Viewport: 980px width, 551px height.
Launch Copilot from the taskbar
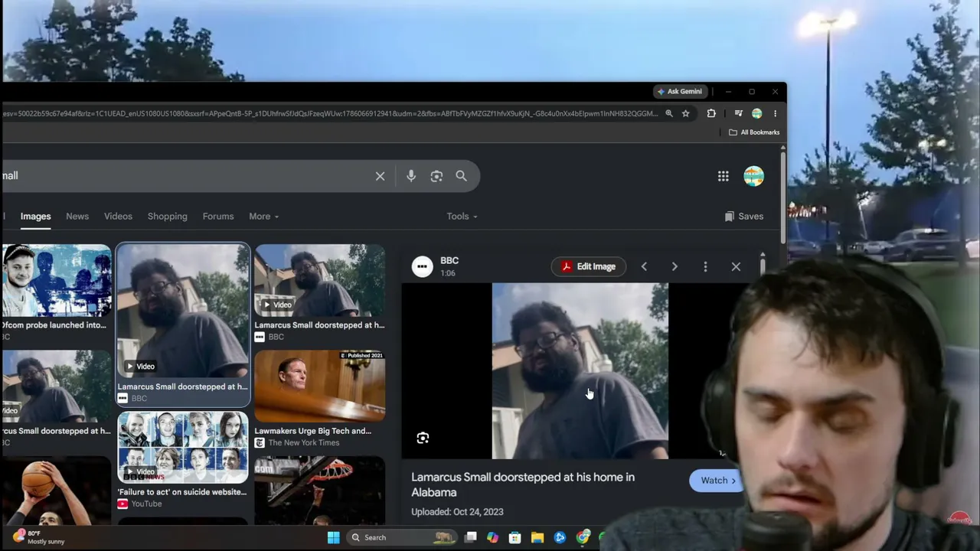pos(492,537)
